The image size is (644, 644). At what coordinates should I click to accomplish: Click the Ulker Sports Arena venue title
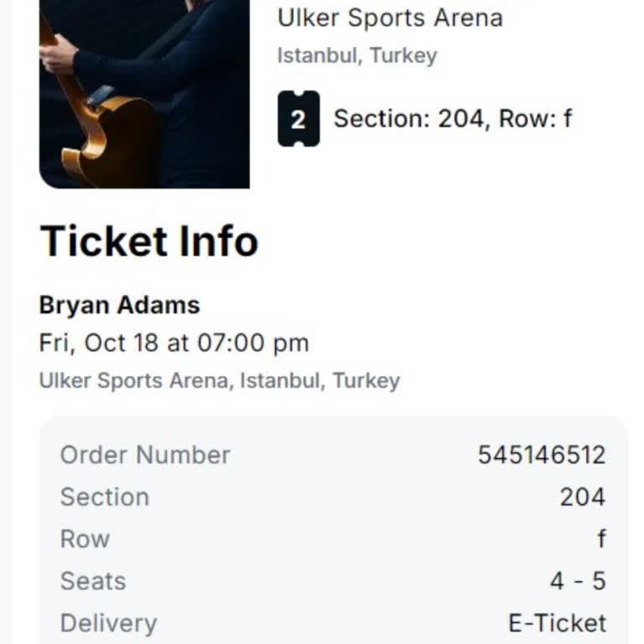[x=390, y=17]
